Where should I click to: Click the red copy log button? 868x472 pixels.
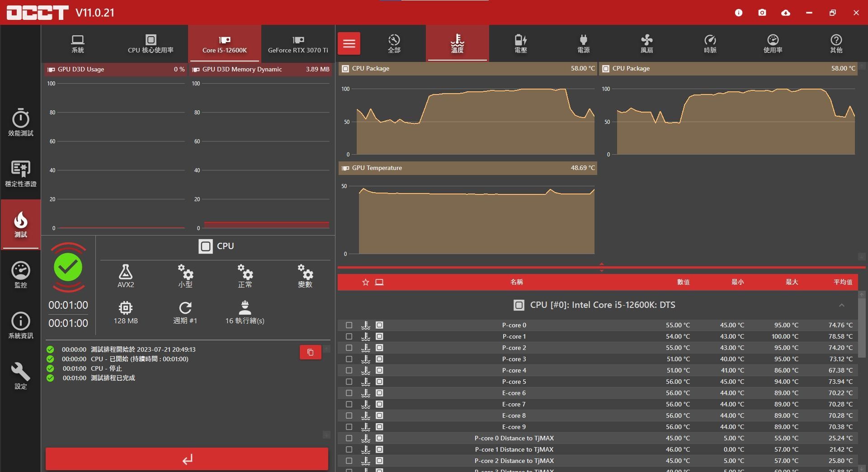coord(310,352)
